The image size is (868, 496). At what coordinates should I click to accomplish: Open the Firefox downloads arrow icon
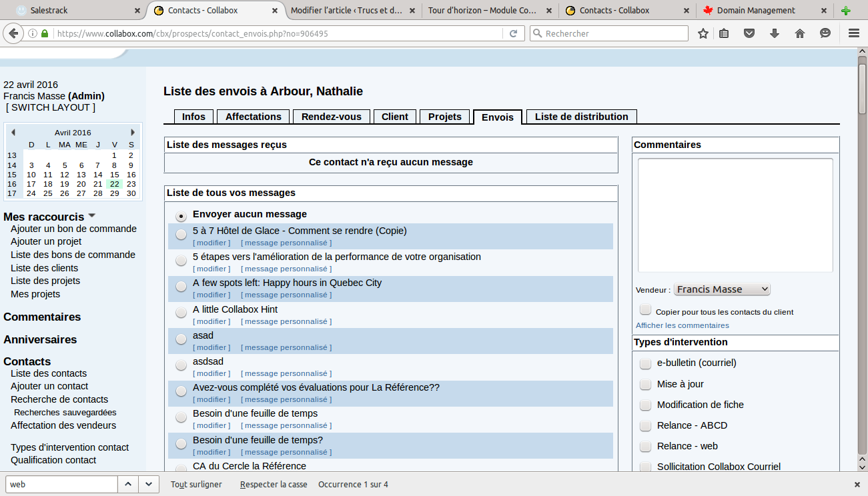[x=775, y=33]
